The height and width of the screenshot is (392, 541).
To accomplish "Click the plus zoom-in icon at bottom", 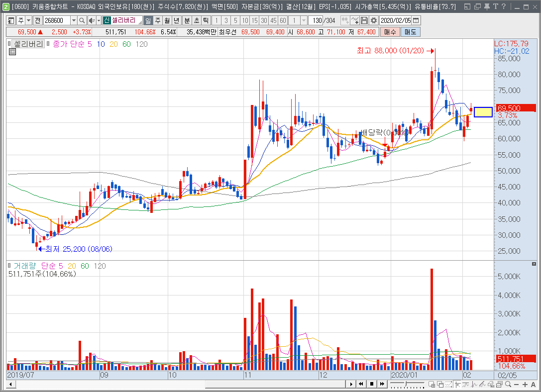I will [525, 385].
